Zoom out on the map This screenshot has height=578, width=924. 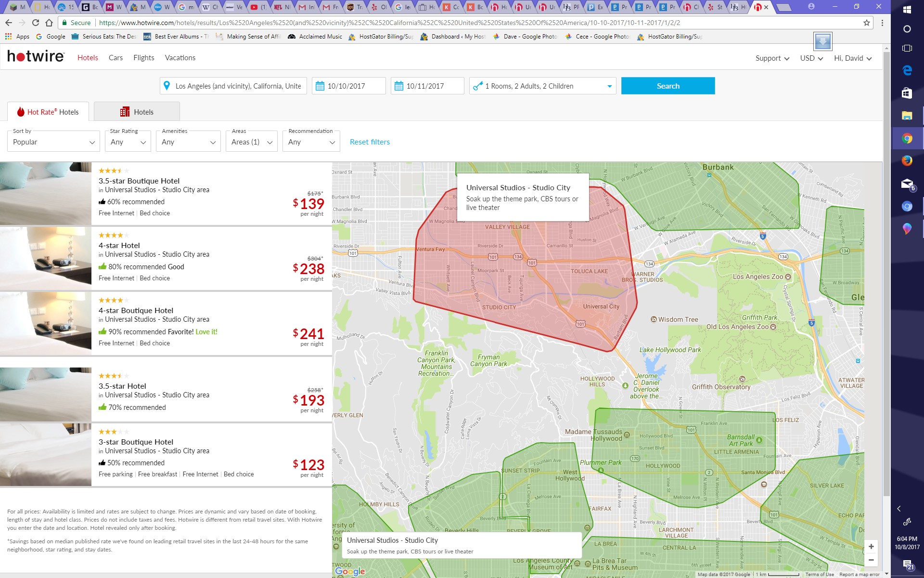click(871, 560)
